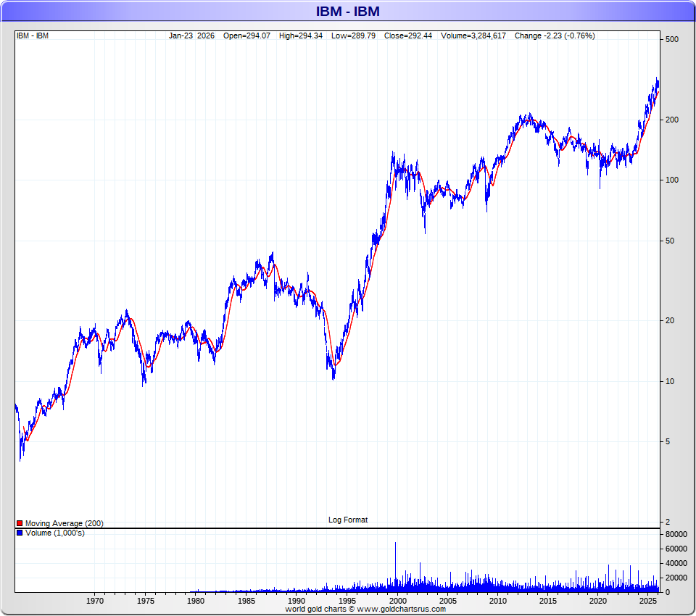The width and height of the screenshot is (696, 616).
Task: Click the red Moving Average legend swatch
Action: pos(20,524)
